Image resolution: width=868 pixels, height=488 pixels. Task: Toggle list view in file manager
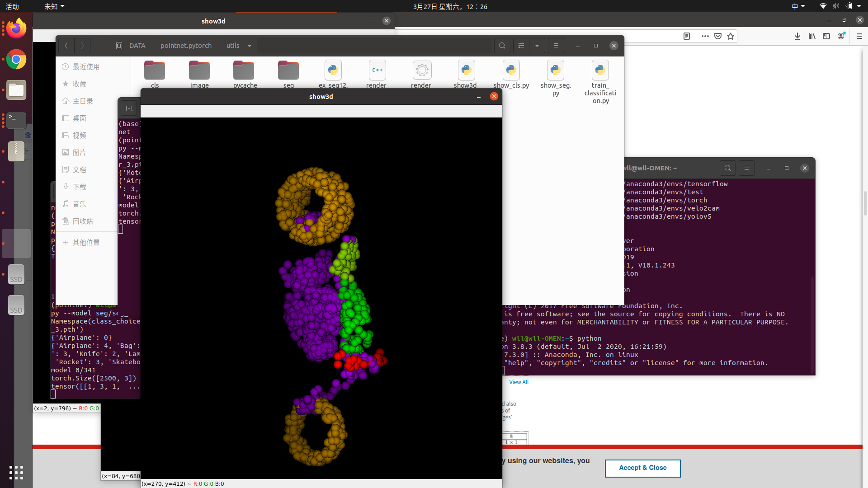pyautogui.click(x=521, y=46)
